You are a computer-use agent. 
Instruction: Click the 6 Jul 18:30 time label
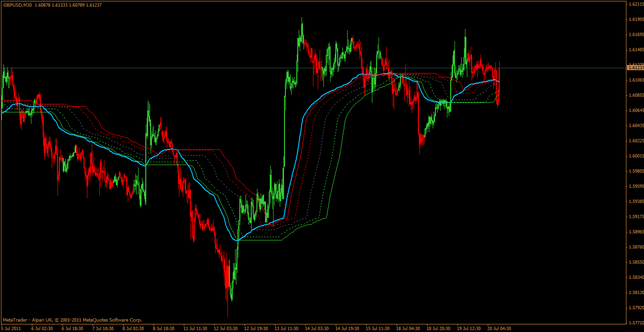pyautogui.click(x=73, y=328)
